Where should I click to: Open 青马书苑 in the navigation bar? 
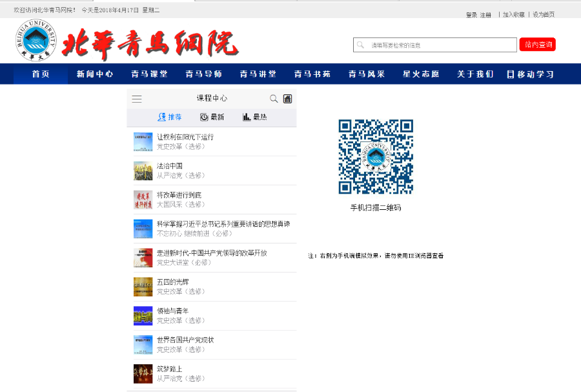coord(312,74)
